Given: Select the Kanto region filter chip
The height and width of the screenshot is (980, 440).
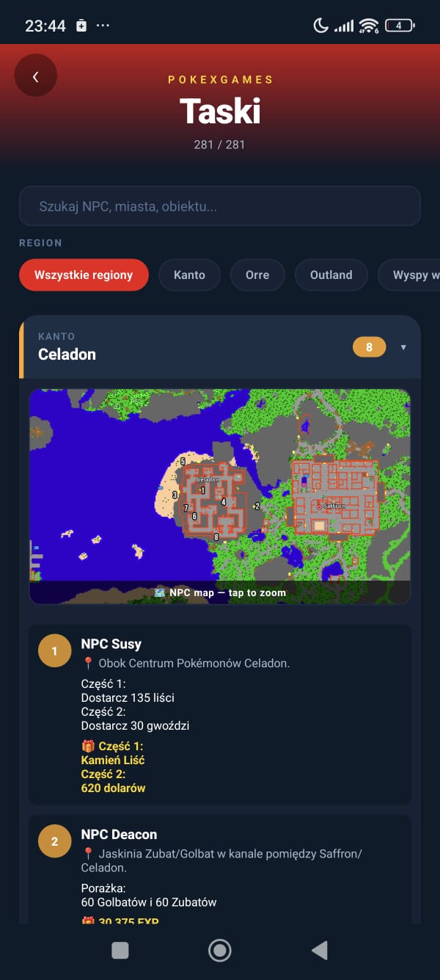Looking at the screenshot, I should 189,275.
